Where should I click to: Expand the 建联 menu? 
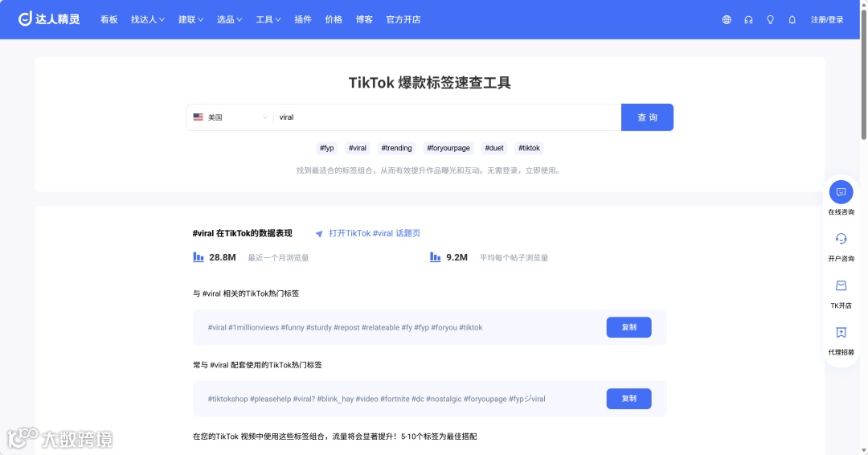tap(191, 19)
